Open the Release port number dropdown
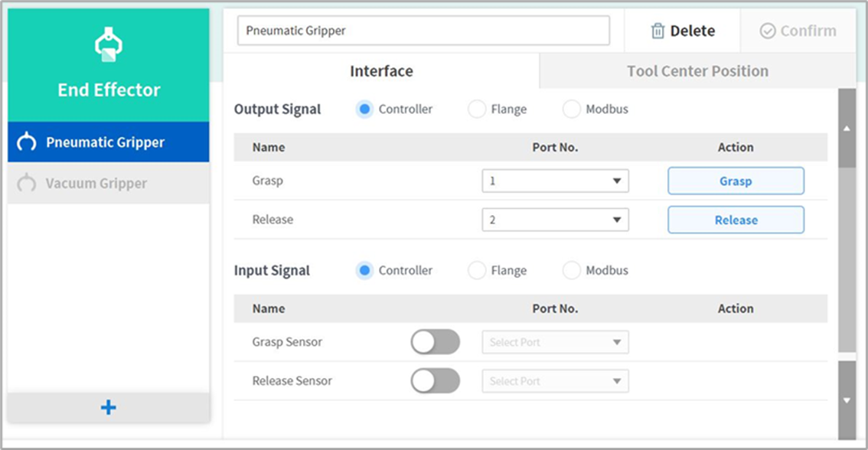Screen dimensions: 868x450 555,220
